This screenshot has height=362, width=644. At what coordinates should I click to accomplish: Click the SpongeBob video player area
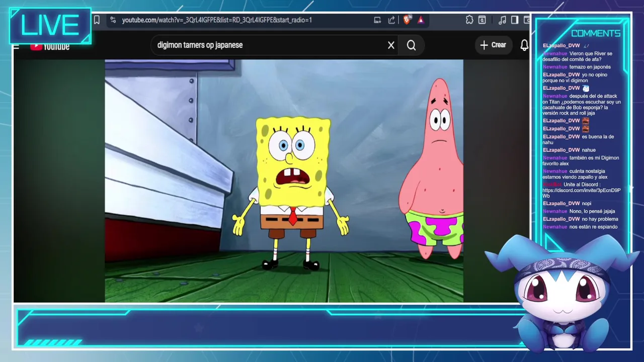(x=284, y=181)
